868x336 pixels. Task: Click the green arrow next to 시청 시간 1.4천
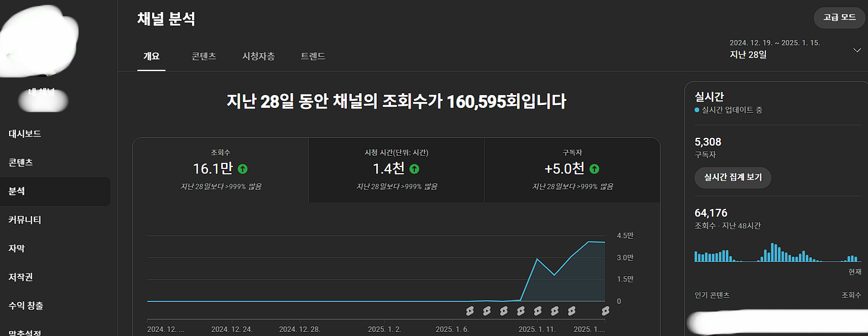tap(414, 169)
